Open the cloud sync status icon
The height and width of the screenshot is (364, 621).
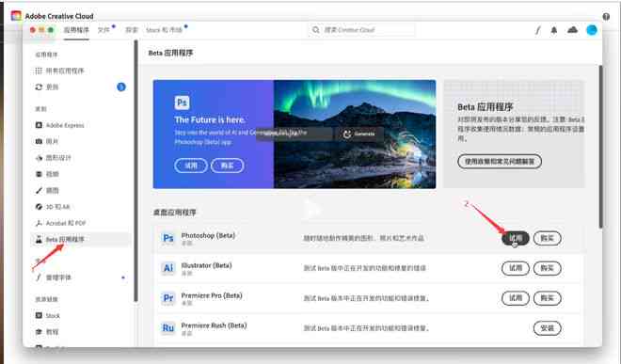click(572, 30)
